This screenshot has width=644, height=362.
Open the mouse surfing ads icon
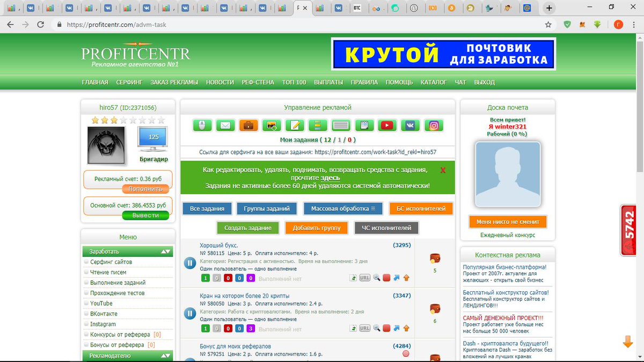pyautogui.click(x=202, y=125)
